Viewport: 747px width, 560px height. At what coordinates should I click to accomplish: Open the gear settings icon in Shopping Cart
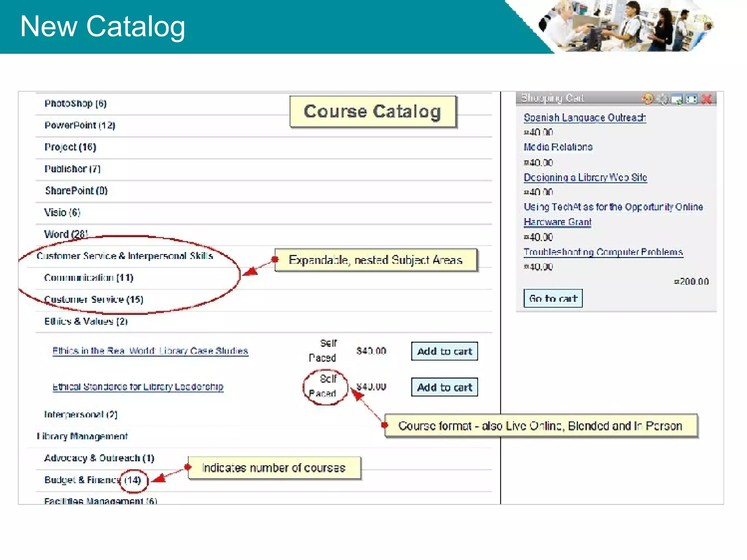(662, 98)
